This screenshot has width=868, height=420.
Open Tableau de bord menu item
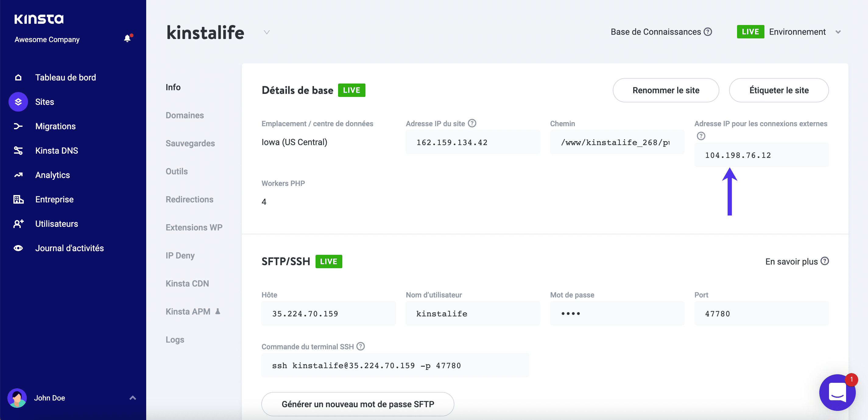(66, 77)
